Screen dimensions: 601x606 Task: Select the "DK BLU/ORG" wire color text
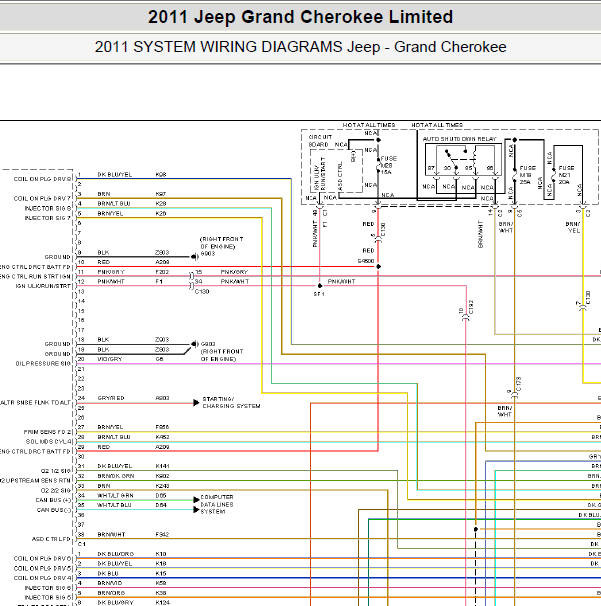click(x=116, y=554)
